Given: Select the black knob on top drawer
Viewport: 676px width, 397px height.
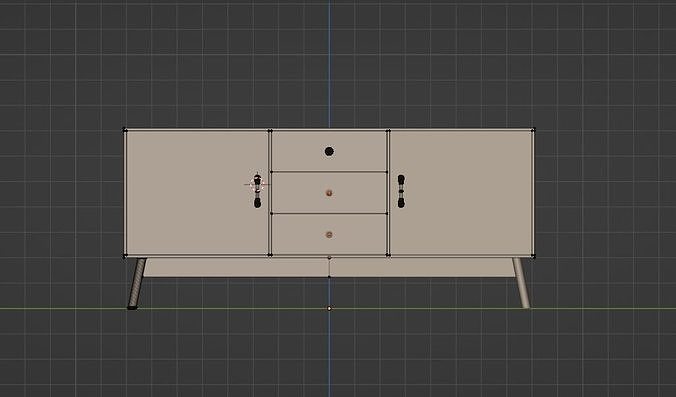Looking at the screenshot, I should [329, 151].
